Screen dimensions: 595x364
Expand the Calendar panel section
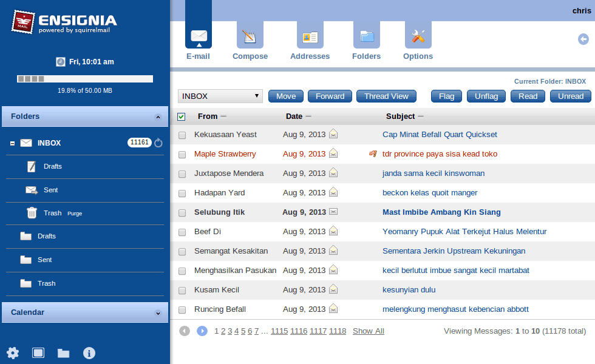click(158, 313)
